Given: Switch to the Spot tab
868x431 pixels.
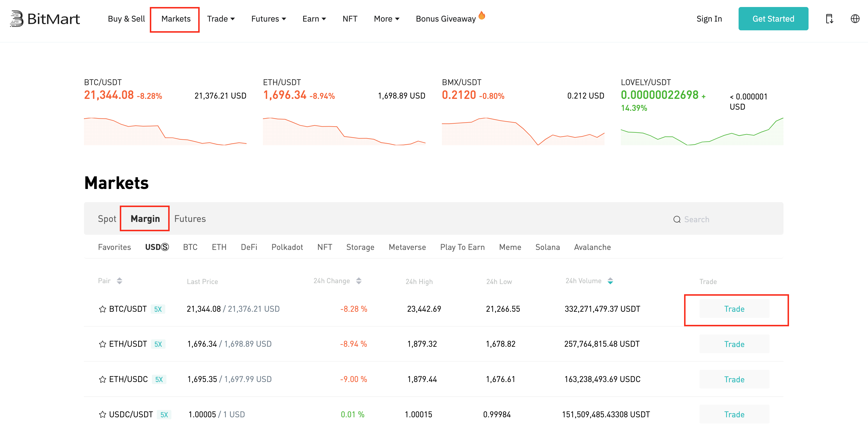Looking at the screenshot, I should [107, 219].
